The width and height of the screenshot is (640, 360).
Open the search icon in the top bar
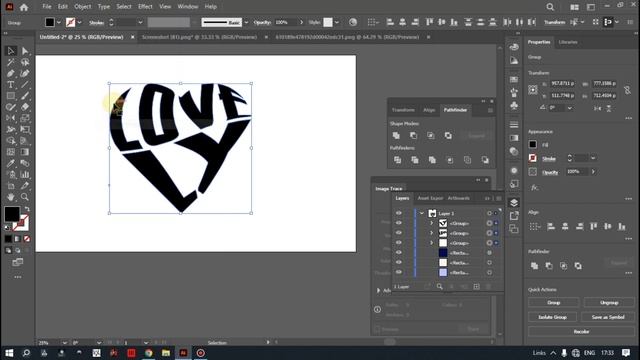[550, 7]
